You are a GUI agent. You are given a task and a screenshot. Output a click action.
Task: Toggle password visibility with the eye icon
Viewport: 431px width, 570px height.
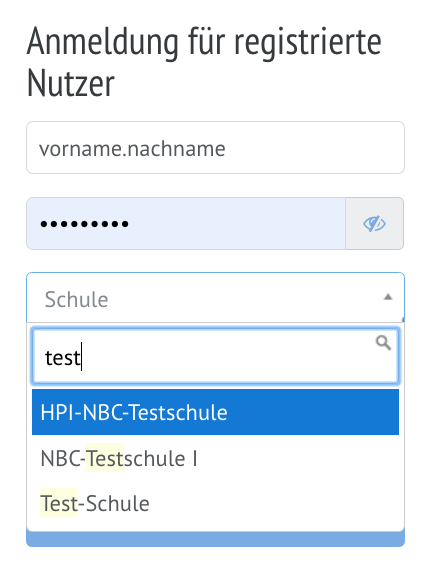[374, 224]
